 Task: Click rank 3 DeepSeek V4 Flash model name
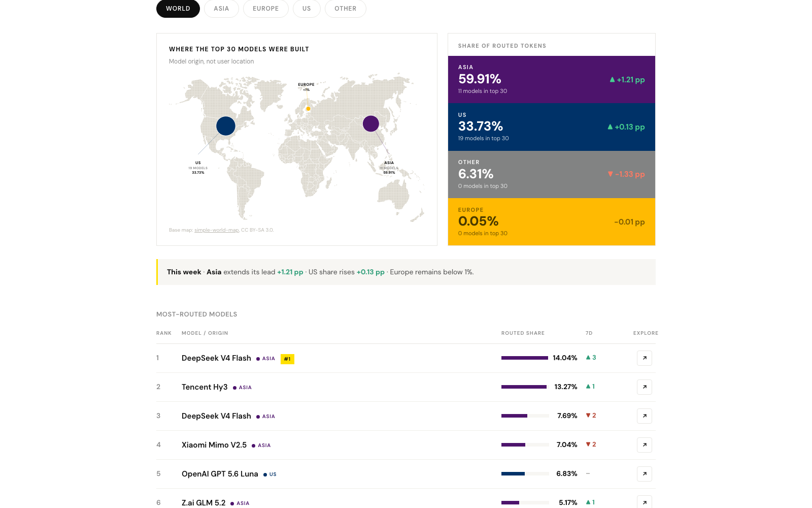(x=216, y=416)
